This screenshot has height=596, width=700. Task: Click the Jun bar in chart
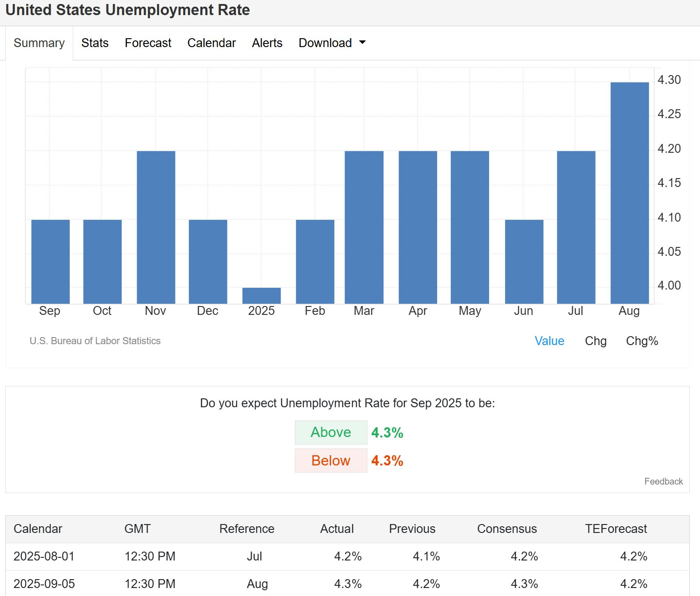click(524, 262)
